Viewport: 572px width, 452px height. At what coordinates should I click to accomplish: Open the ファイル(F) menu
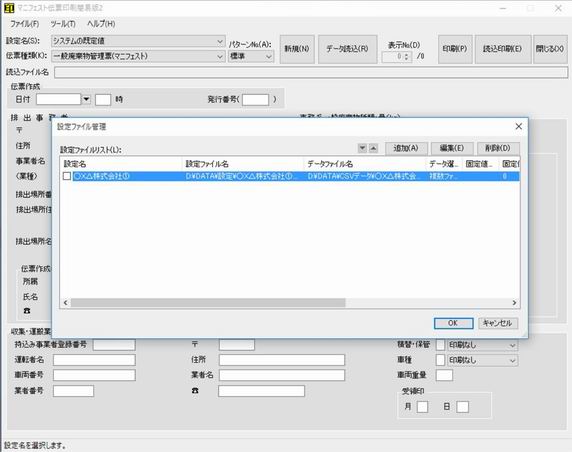click(x=25, y=24)
